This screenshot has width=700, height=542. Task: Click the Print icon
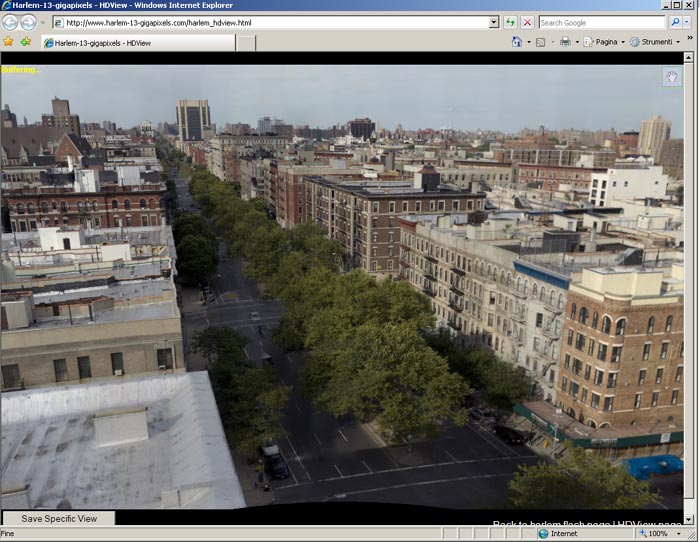(x=565, y=42)
